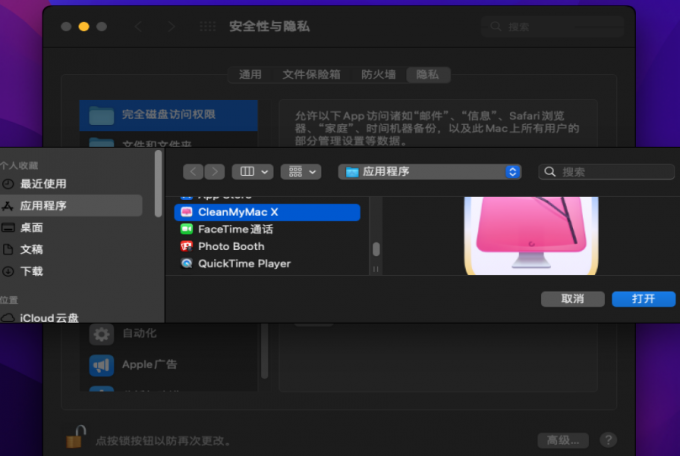Select 完全磁盘访问权限 in privacy list
The image size is (680, 456).
pos(169,115)
